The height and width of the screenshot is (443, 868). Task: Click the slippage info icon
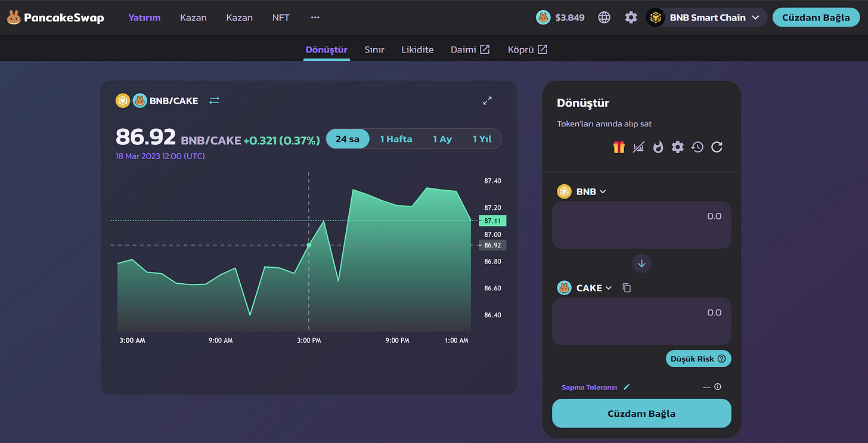click(718, 387)
